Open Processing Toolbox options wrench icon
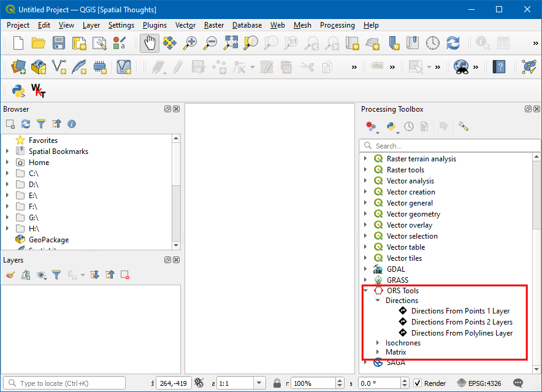Viewport: 542px width, 392px height. click(463, 126)
